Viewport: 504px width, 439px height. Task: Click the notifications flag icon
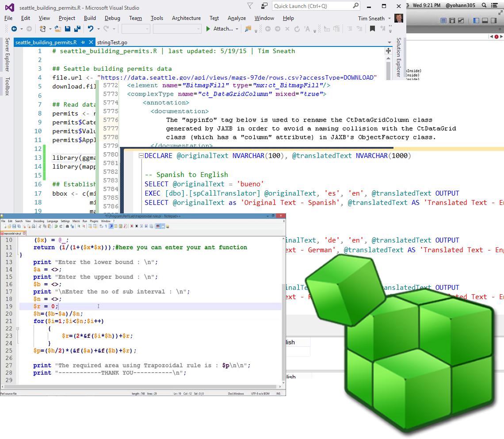[250, 6]
